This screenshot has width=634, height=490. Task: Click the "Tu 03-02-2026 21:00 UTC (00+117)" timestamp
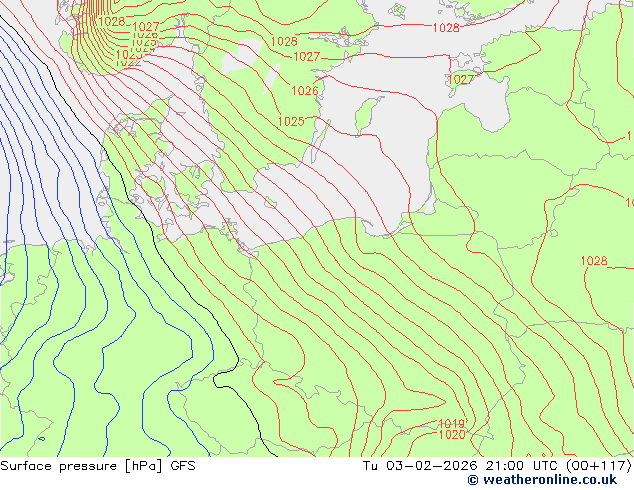[x=497, y=466]
